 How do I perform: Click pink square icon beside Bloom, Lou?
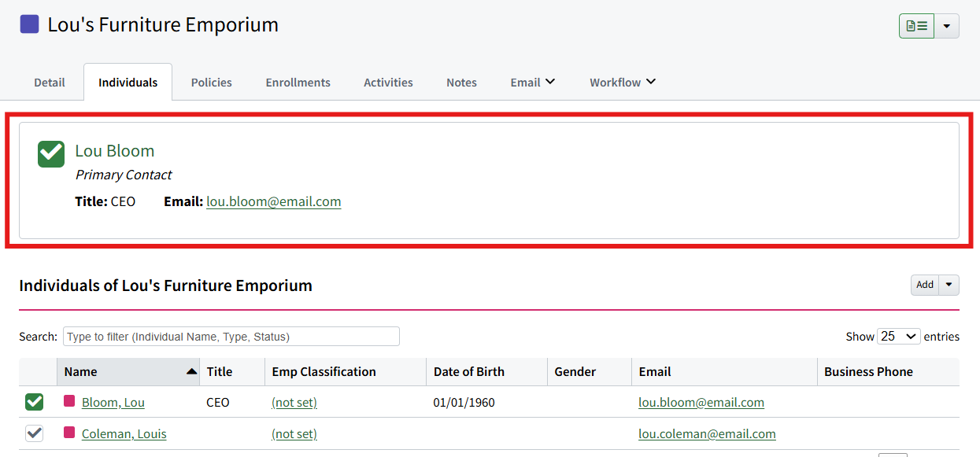[x=69, y=401]
